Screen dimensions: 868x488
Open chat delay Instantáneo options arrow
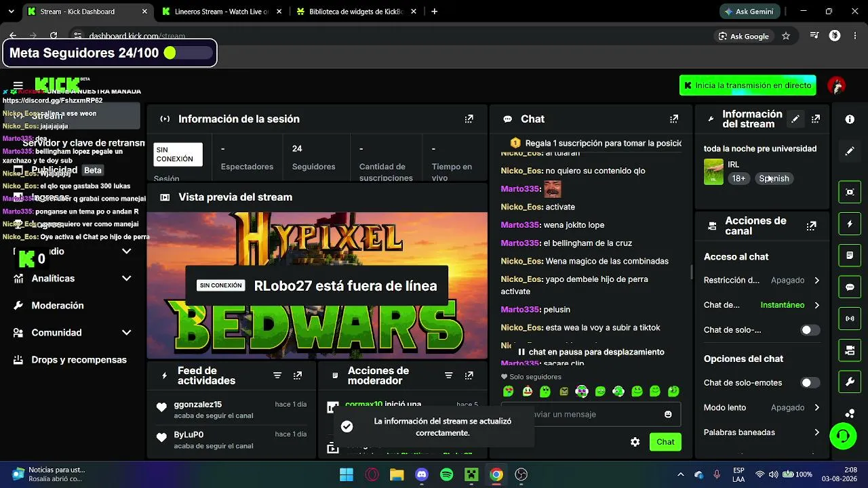(816, 305)
